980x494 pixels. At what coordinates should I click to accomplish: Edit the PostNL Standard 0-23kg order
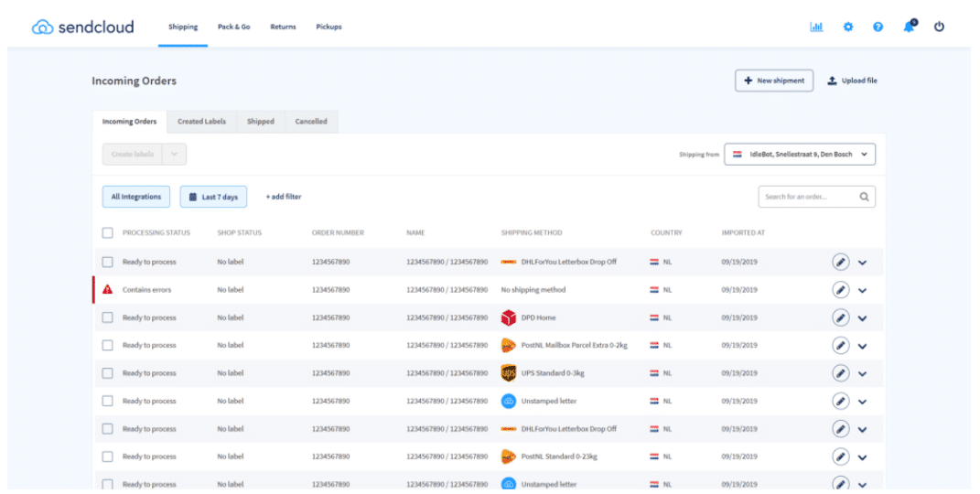click(841, 456)
